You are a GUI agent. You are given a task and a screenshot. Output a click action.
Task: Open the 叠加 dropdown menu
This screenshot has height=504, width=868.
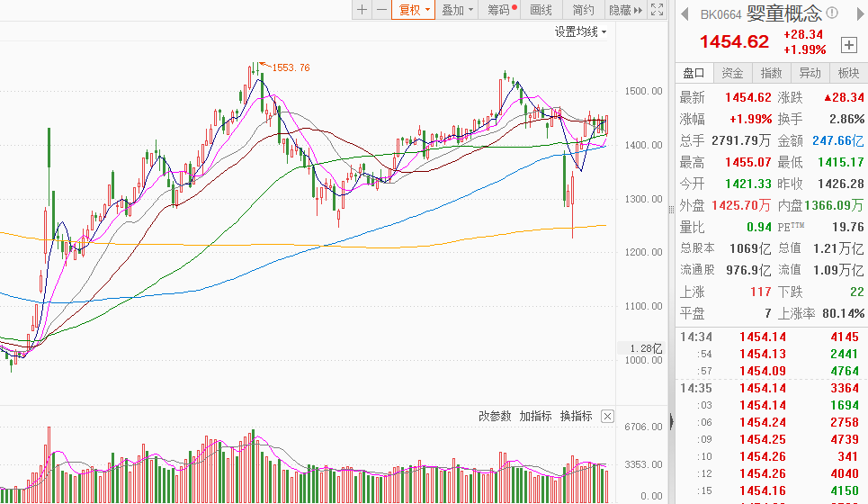[x=457, y=10]
